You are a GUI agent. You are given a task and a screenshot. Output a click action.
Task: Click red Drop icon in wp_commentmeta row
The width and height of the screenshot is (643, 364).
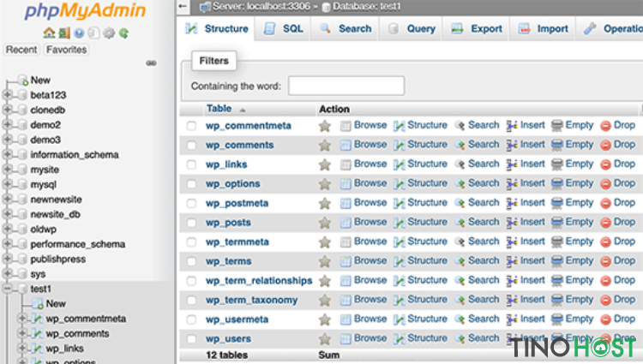point(605,126)
